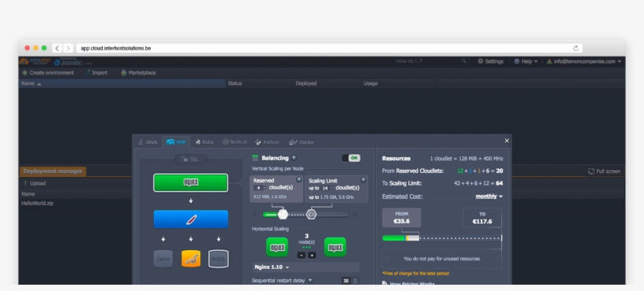
Task: Switch to the Ruby tab
Action: click(204, 142)
